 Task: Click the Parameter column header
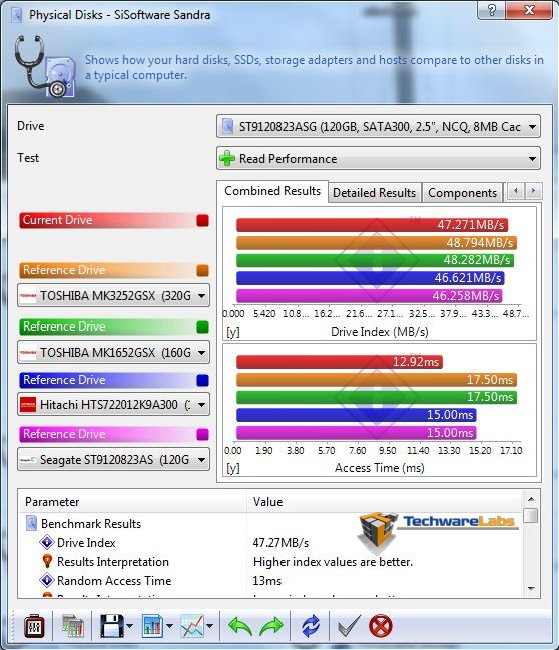pos(133,502)
